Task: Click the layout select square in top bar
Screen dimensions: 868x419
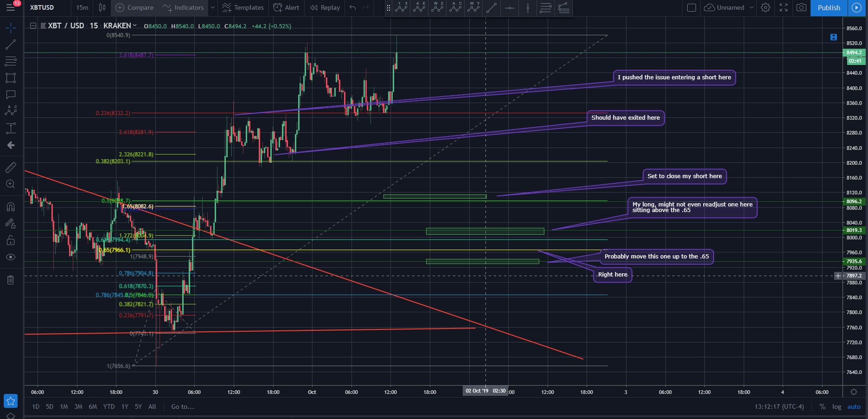Action: tap(691, 7)
